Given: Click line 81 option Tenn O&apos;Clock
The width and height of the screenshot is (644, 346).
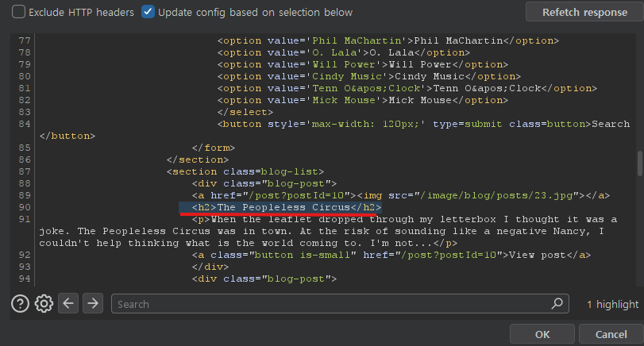Looking at the screenshot, I should coord(407,88).
